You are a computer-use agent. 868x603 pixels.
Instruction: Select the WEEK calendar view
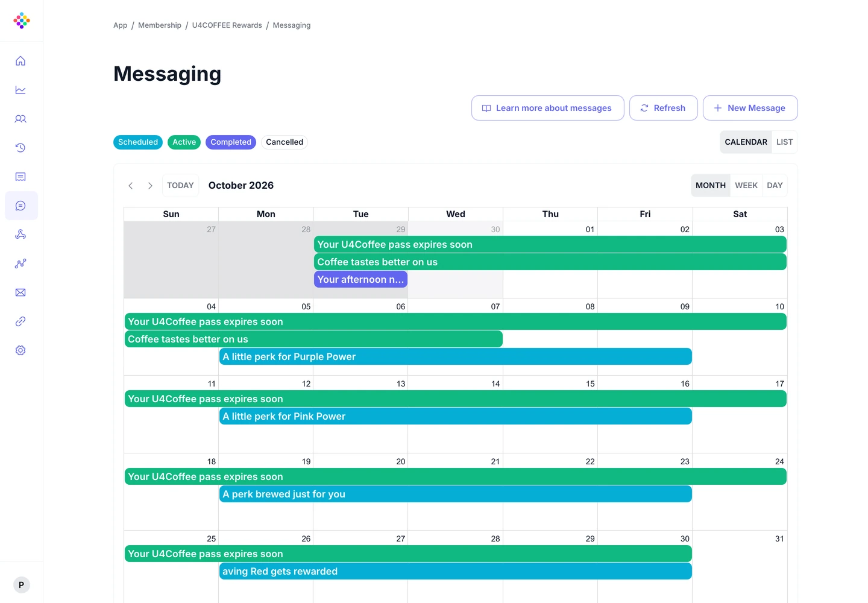pos(746,186)
